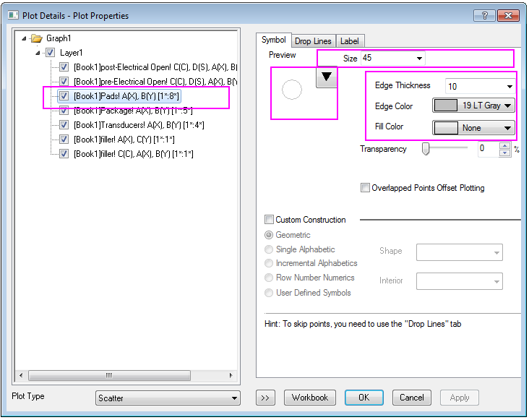This screenshot has height=420, width=529.
Task: Switch to the Label tab
Action: tap(350, 41)
